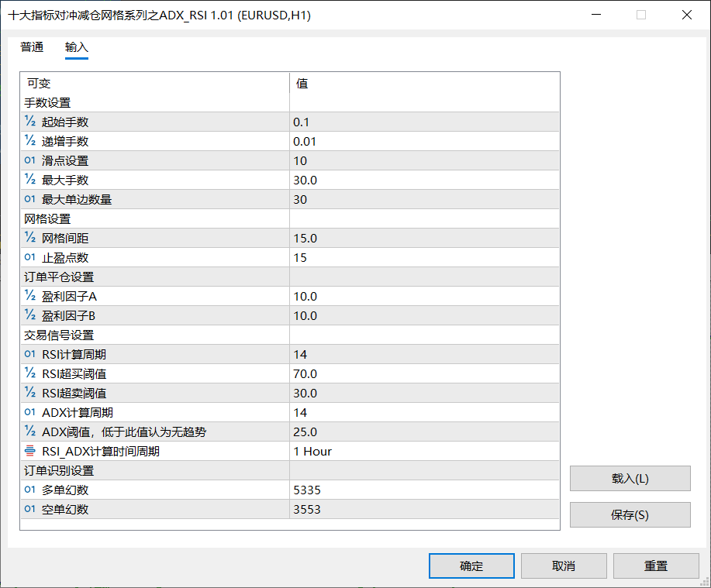Open the 1 Hour timeframe value dropdown
The image size is (711, 588).
point(424,451)
